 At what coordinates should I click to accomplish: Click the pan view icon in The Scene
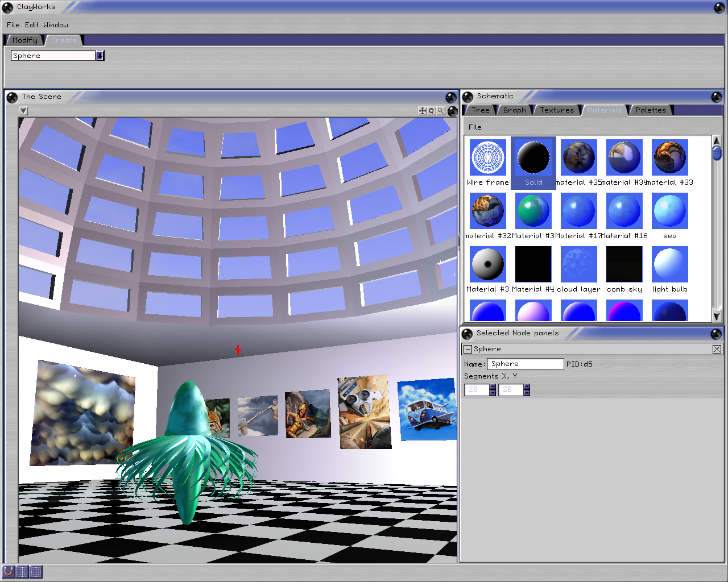click(422, 111)
